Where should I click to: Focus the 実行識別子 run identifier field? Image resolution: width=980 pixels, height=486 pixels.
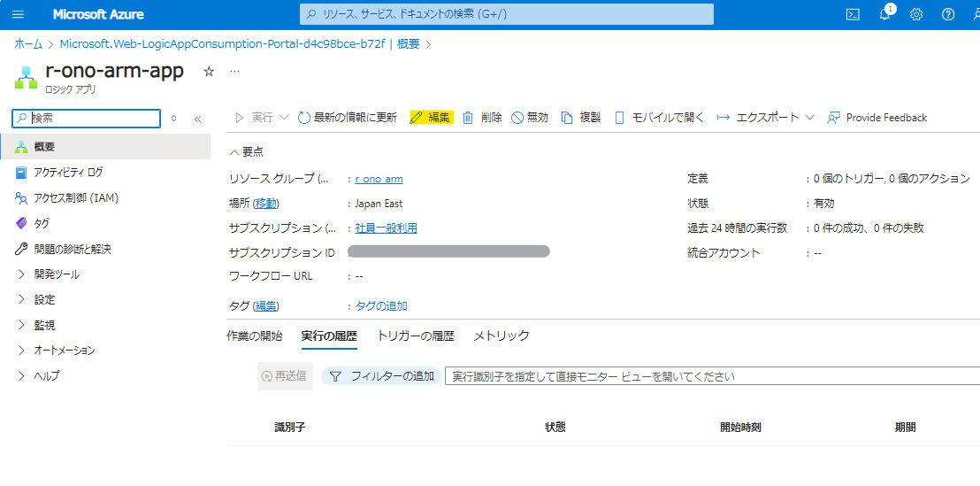click(x=713, y=376)
